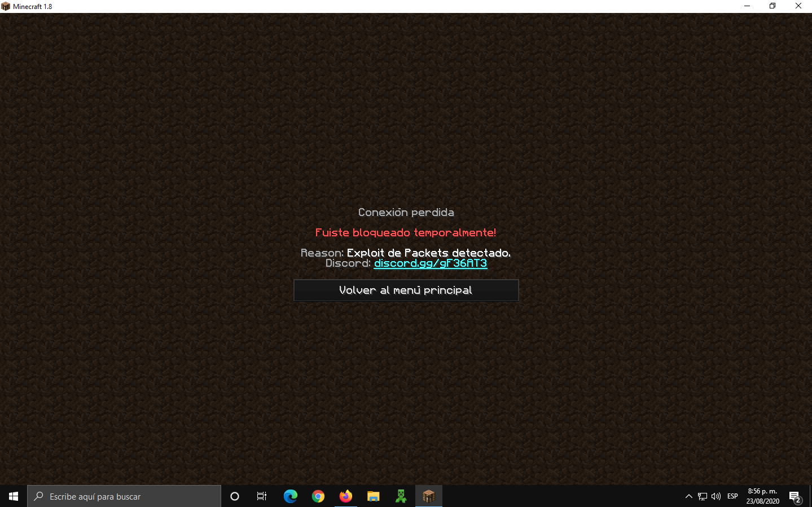Open the clock showing 8:56 p. m.
Screen dimensions: 812x507
point(762,496)
